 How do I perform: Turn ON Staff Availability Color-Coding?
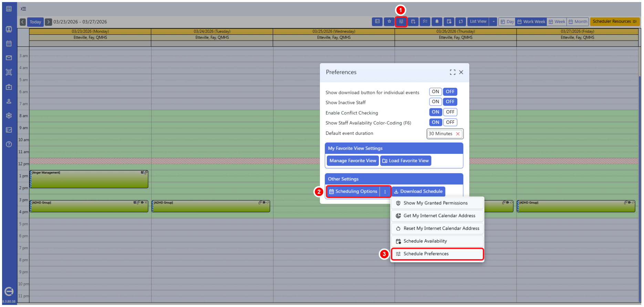click(x=435, y=123)
